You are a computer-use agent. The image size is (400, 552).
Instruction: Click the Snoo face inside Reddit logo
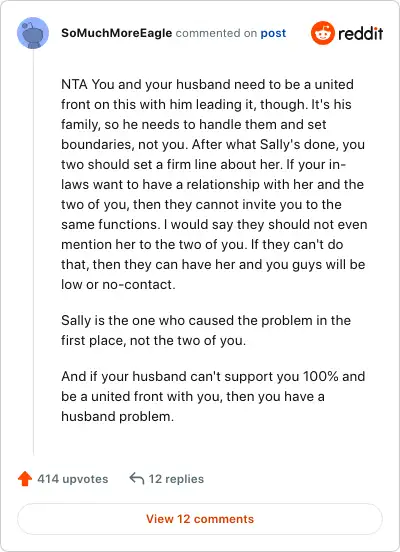(323, 34)
